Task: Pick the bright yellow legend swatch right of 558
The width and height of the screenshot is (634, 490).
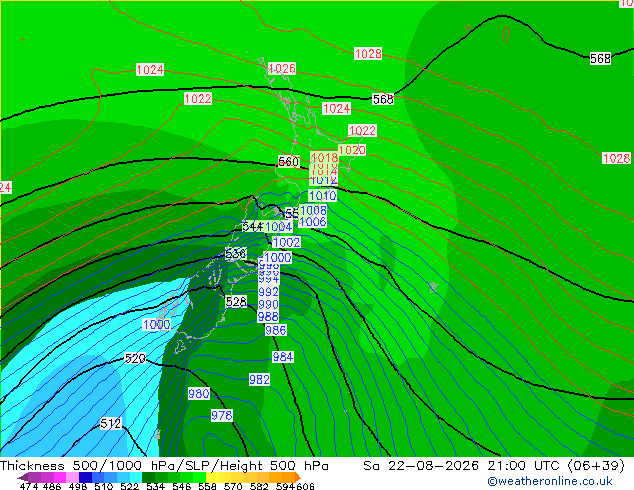Action: tap(212, 477)
